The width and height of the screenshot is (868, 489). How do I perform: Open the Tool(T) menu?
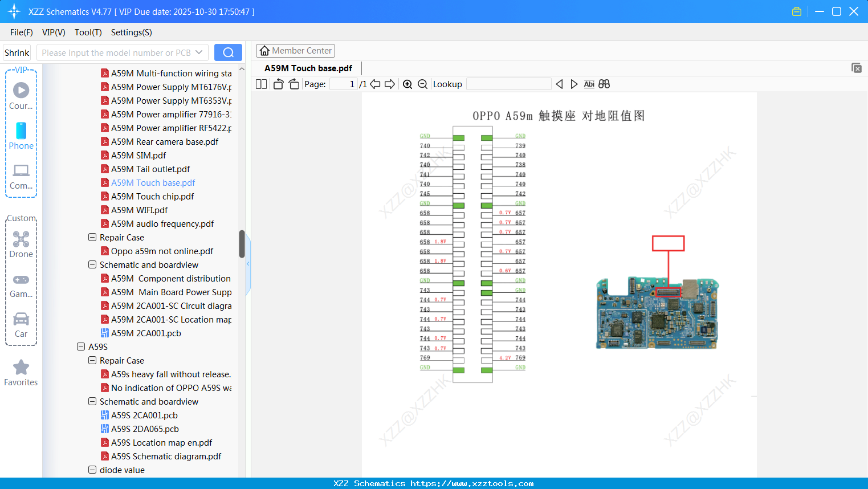(x=88, y=32)
